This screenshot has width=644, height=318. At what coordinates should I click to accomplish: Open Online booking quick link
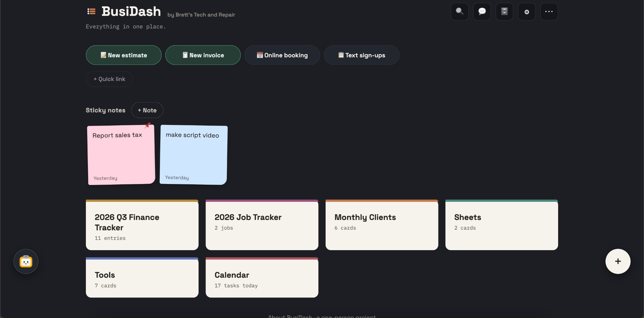pyautogui.click(x=282, y=55)
